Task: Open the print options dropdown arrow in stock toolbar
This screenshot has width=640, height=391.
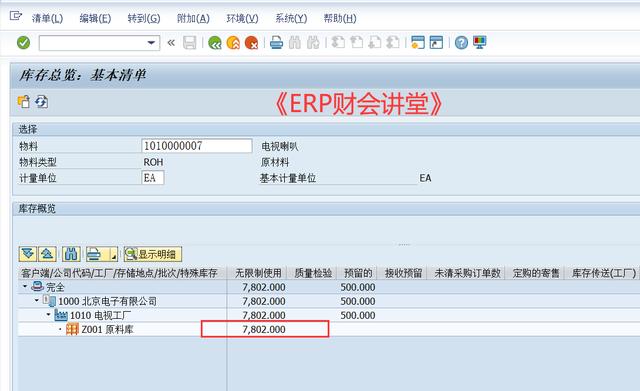Action: pos(114,254)
